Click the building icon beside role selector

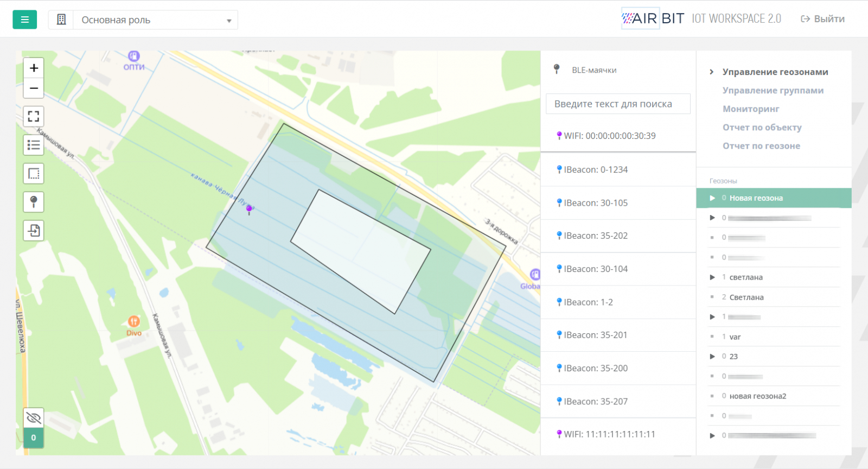61,20
